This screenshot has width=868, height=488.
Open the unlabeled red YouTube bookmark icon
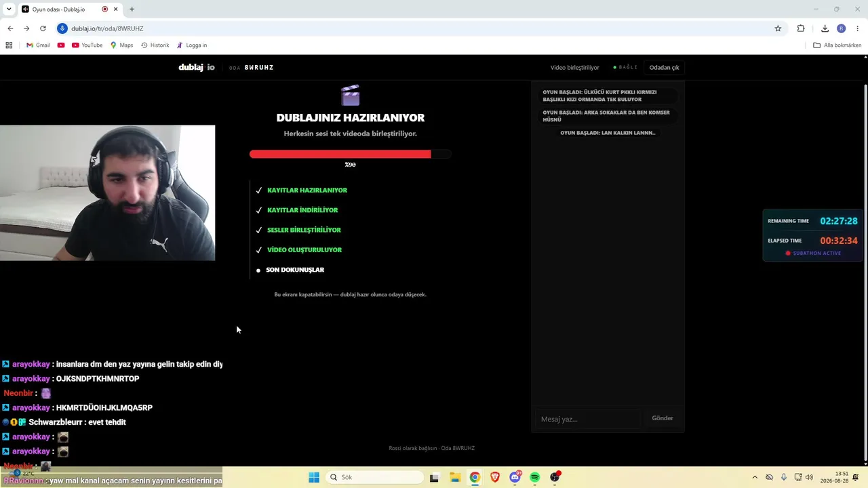[61, 45]
